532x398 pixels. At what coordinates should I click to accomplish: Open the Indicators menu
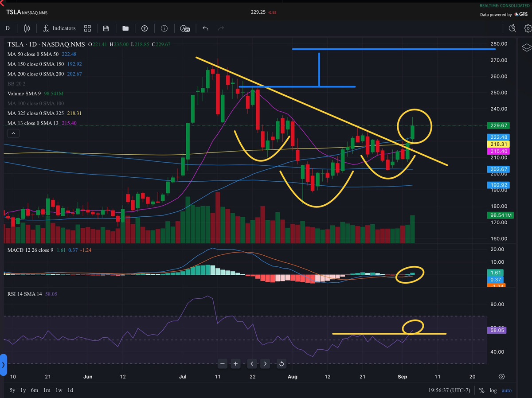pos(59,28)
